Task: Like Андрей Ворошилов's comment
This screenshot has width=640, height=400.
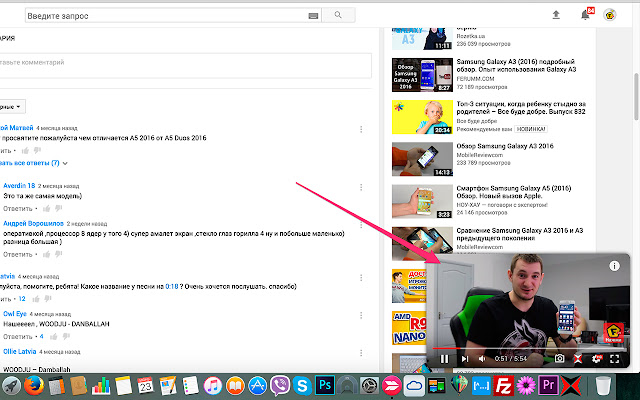Action: point(47,254)
